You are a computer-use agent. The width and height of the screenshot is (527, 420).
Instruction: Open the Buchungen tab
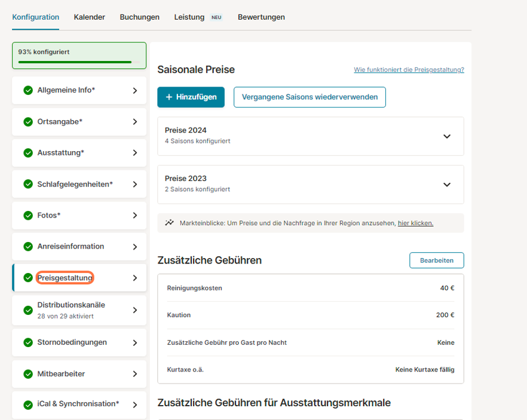[139, 17]
